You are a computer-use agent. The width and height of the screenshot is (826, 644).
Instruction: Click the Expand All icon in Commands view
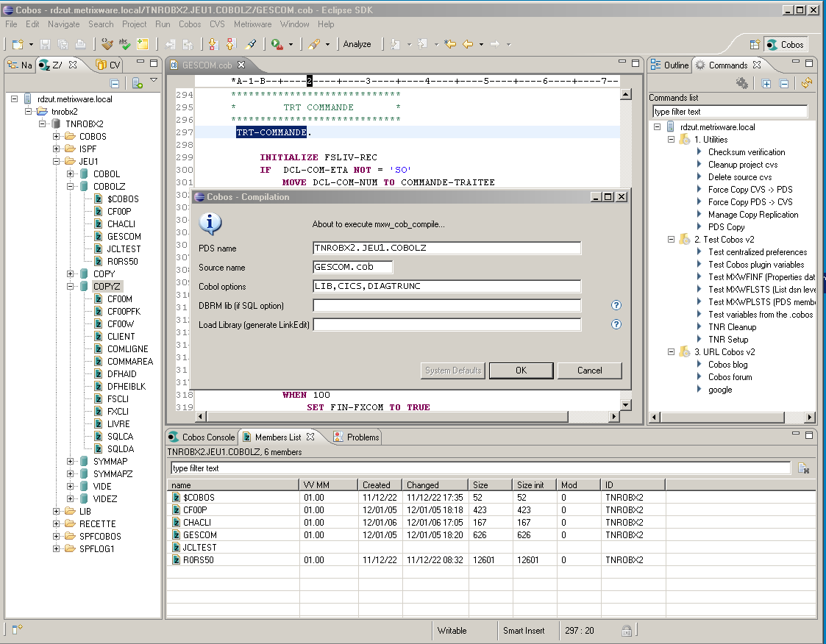[x=766, y=83]
